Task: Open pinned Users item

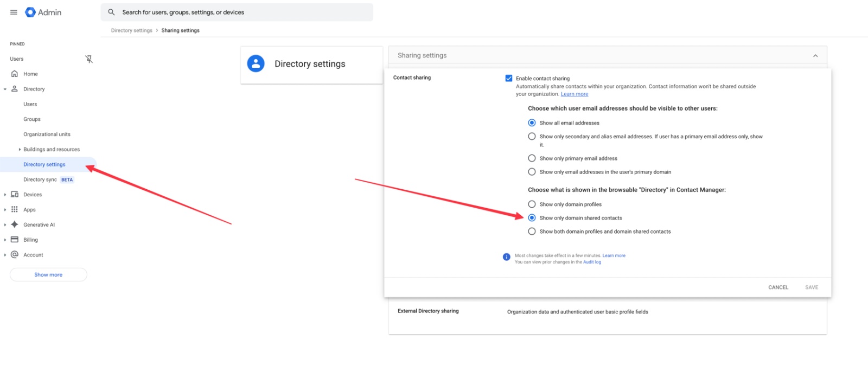Action: click(x=17, y=59)
